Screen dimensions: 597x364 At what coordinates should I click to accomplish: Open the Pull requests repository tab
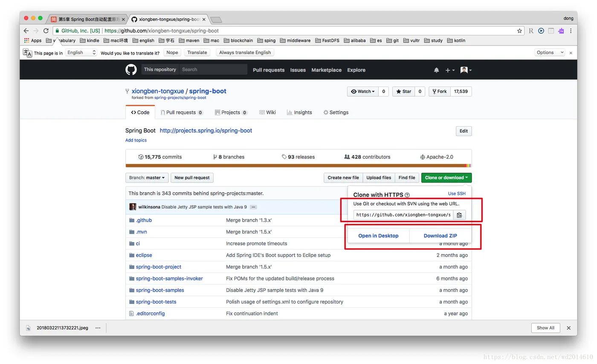pyautogui.click(x=182, y=113)
